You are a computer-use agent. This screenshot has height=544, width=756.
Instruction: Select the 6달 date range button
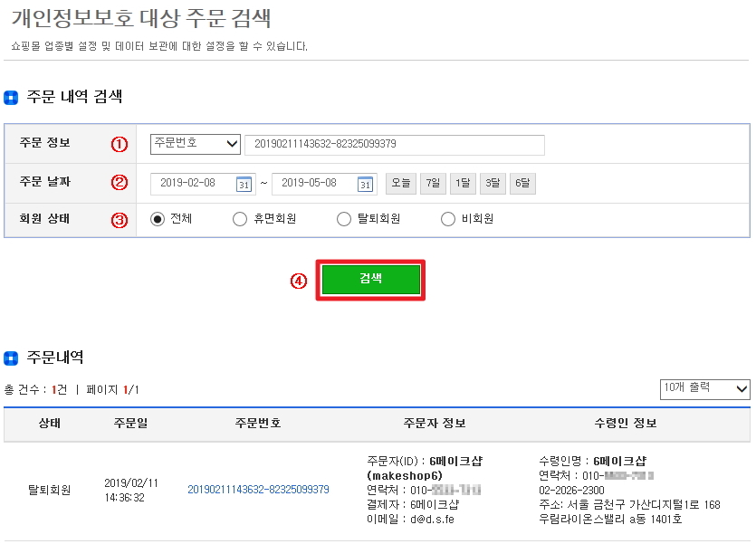(522, 184)
